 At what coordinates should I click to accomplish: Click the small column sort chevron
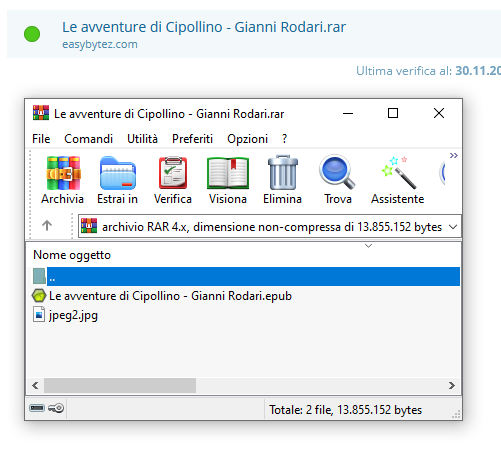pyautogui.click(x=368, y=246)
